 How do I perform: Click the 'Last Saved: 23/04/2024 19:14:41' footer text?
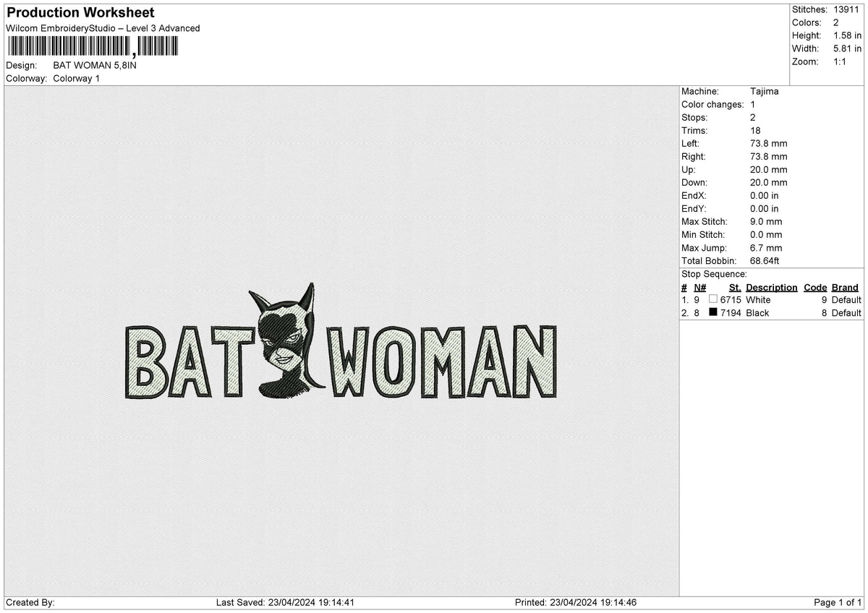pyautogui.click(x=285, y=602)
